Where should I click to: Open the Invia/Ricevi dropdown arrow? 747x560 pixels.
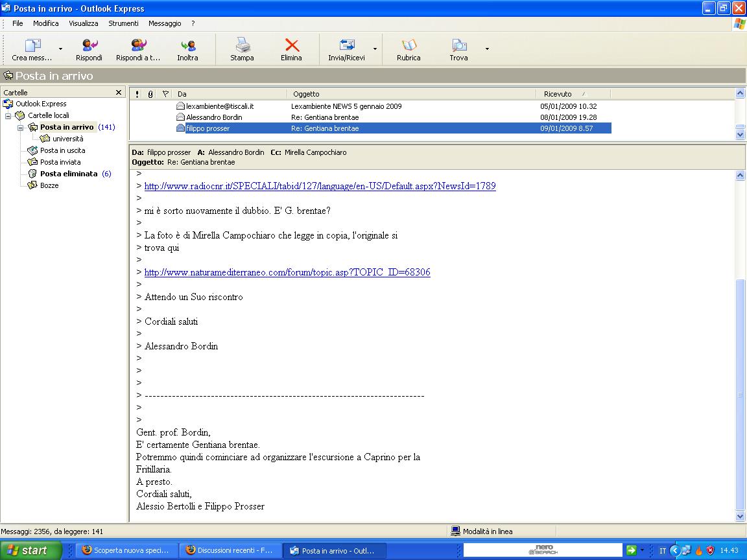click(375, 49)
